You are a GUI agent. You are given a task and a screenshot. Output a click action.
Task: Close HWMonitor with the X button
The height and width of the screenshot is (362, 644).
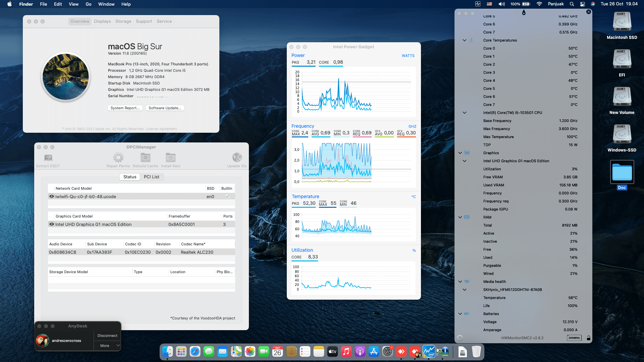click(x=589, y=12)
